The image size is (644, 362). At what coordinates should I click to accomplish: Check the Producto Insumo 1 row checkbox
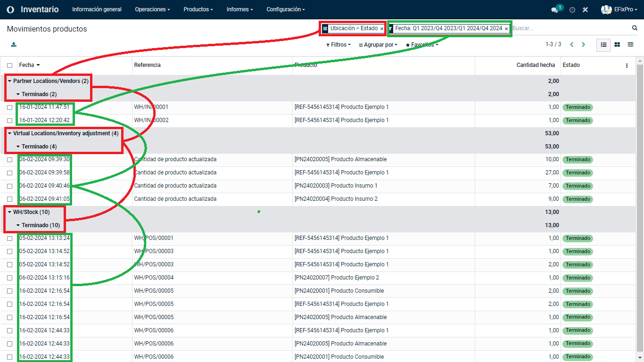[10, 186]
